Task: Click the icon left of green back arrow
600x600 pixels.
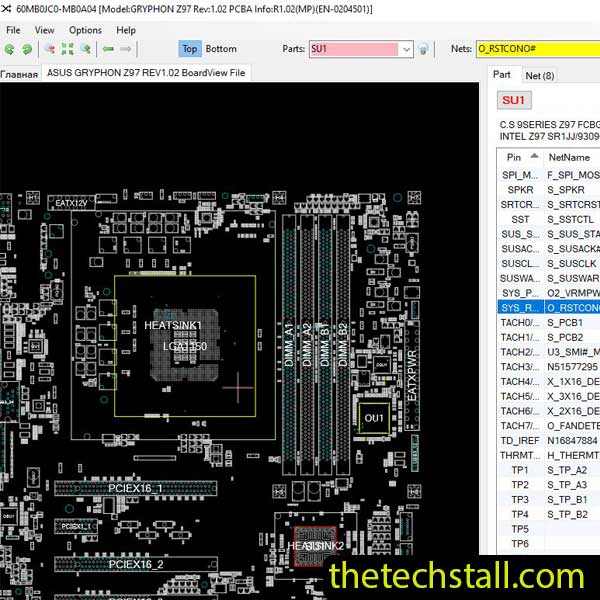Action: 86,49
